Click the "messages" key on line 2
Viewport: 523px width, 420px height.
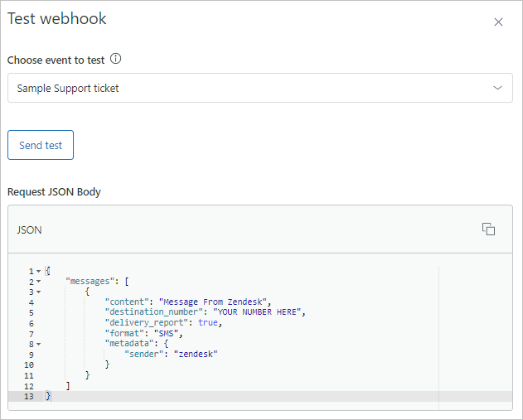[x=90, y=282]
